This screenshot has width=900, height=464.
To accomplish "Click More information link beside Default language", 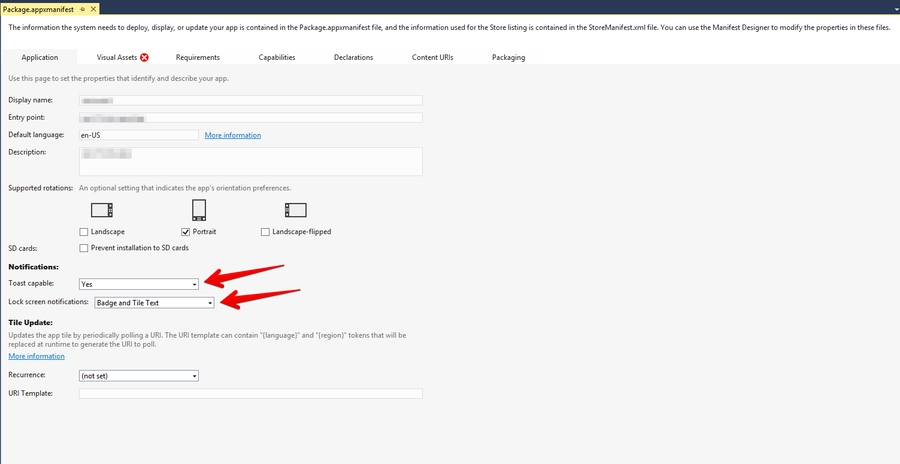I will coord(232,135).
